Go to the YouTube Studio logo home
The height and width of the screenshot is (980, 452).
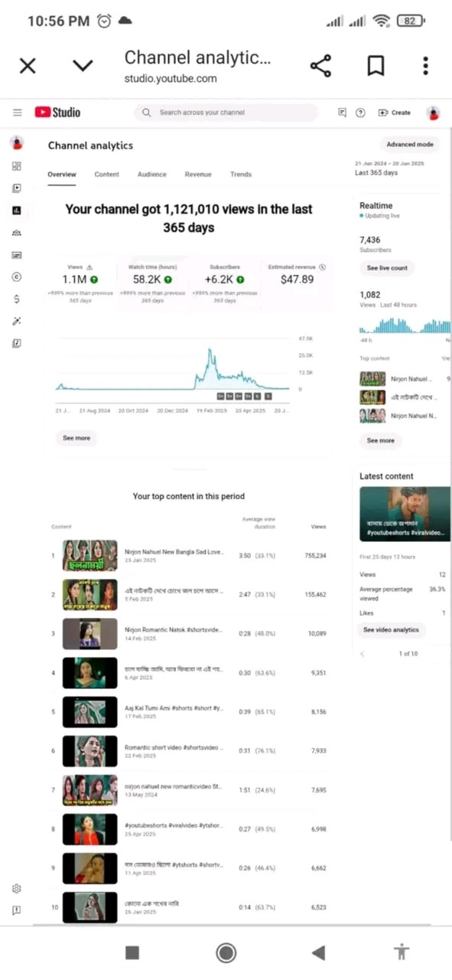[x=57, y=113]
